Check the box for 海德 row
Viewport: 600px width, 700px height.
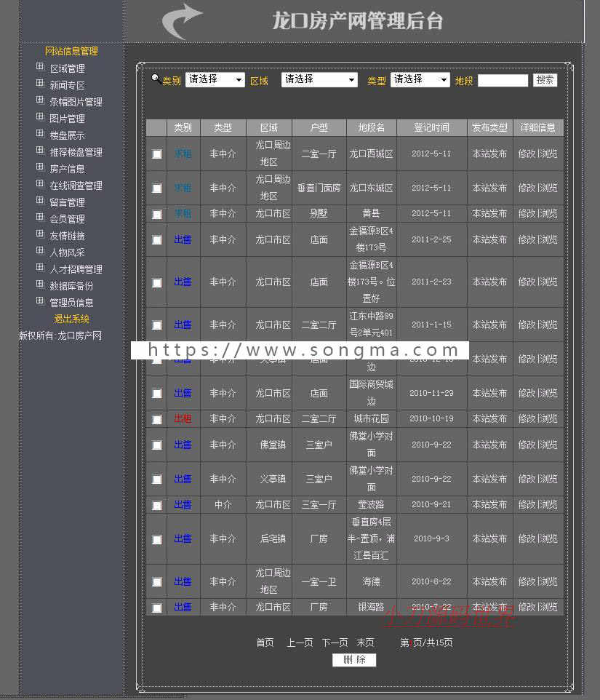point(157,581)
